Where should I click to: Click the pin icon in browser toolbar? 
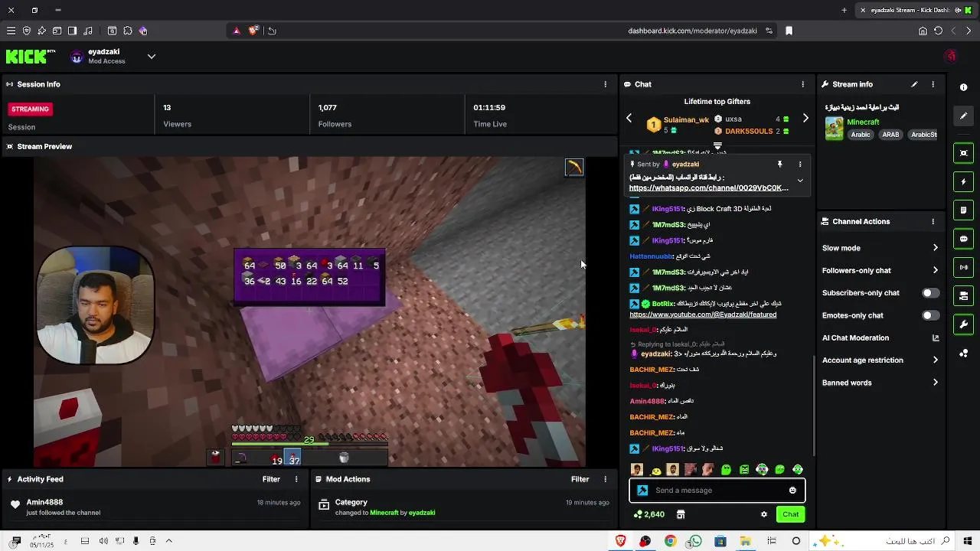(x=41, y=31)
